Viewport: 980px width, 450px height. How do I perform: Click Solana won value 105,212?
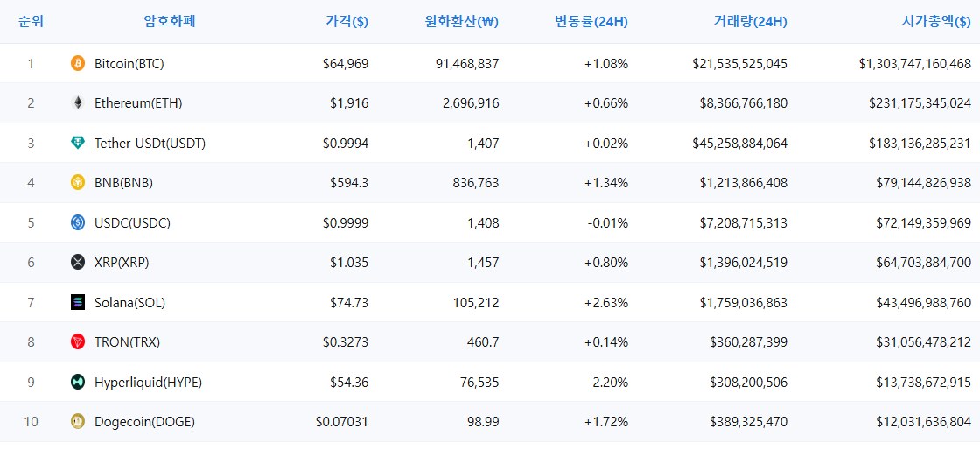pyautogui.click(x=478, y=303)
